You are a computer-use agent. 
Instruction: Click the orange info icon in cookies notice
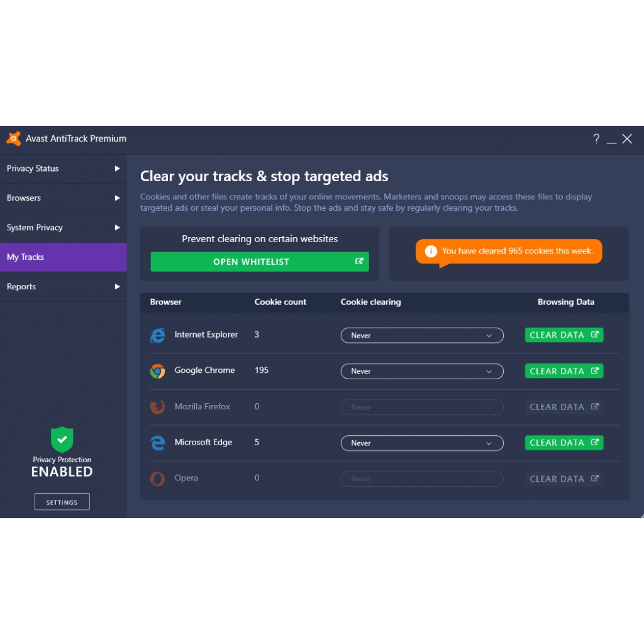pos(431,251)
